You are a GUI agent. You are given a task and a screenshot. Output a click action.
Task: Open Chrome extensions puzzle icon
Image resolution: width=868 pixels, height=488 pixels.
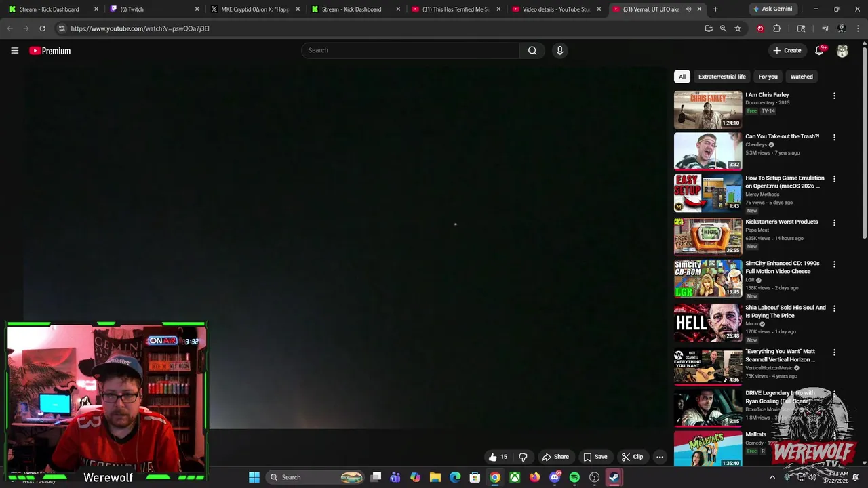point(777,28)
